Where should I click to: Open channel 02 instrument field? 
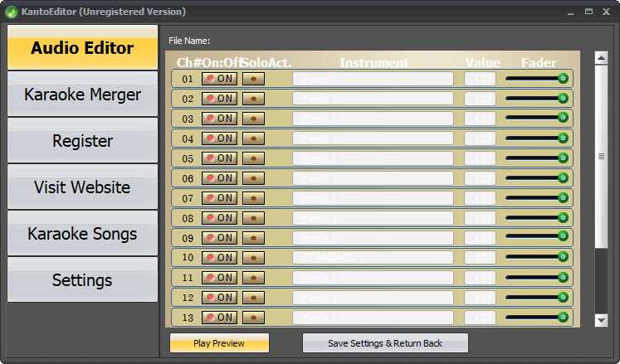click(x=373, y=99)
